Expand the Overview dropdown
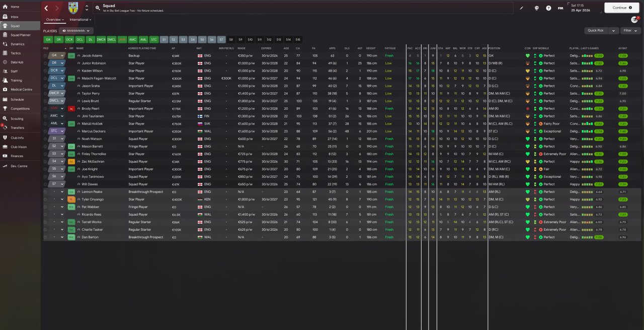Image resolution: width=644 pixels, height=330 pixels. click(x=55, y=20)
